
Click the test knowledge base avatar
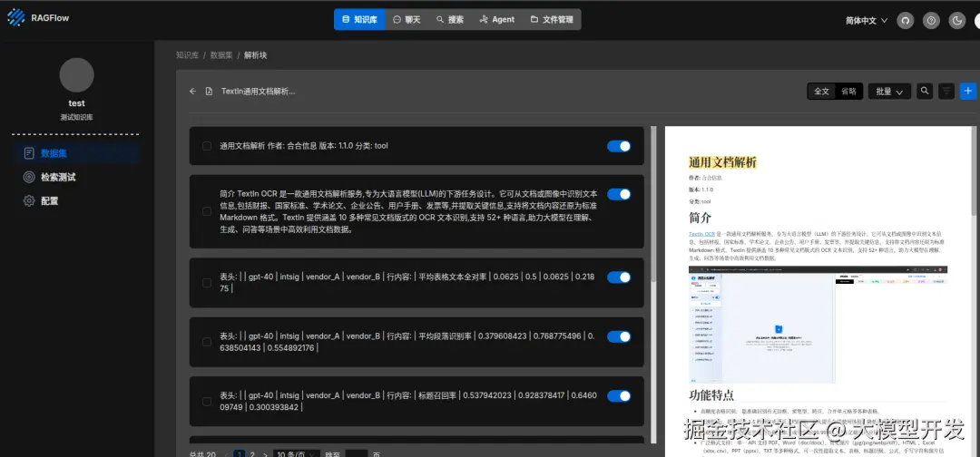coord(77,75)
